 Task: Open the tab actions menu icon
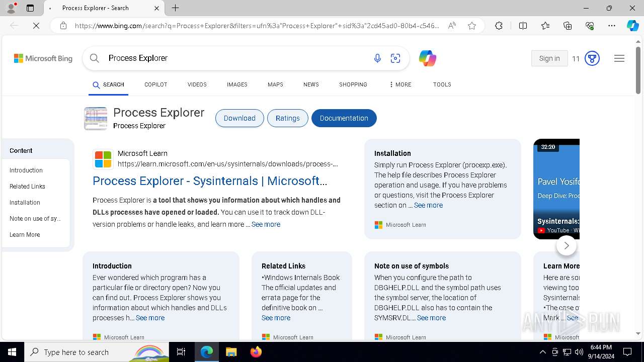pos(30,8)
